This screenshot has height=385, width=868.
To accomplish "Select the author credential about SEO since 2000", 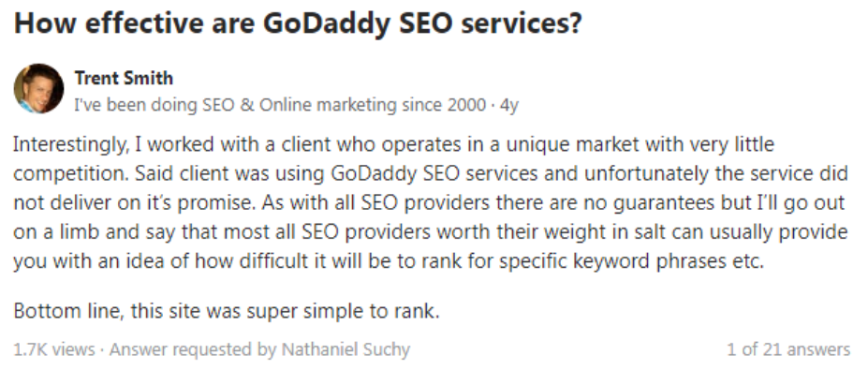I will (280, 105).
